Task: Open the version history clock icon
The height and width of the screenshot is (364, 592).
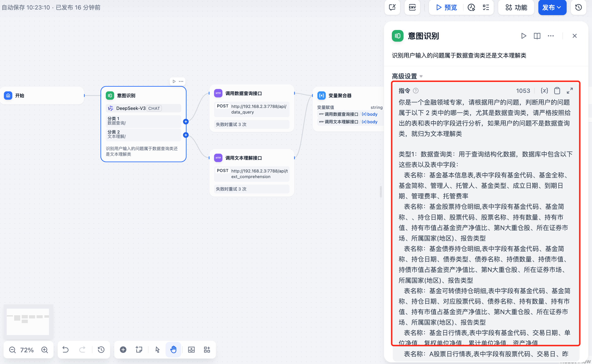Action: (x=578, y=8)
